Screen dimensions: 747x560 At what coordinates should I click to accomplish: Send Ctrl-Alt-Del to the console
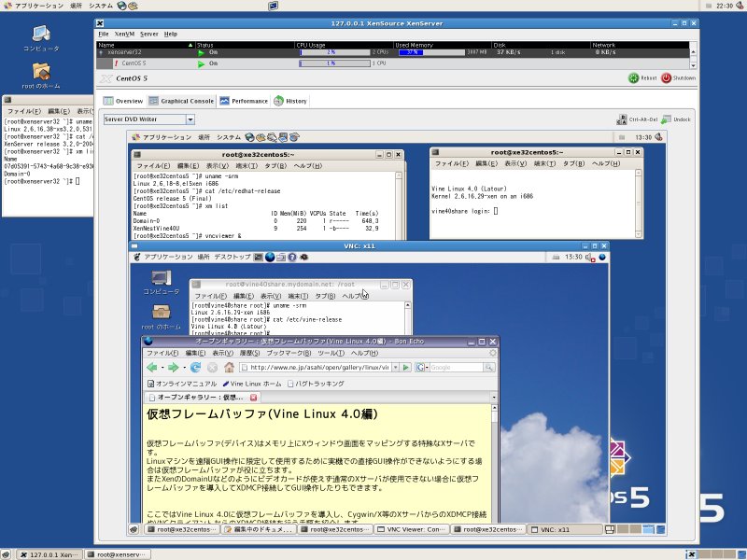637,119
